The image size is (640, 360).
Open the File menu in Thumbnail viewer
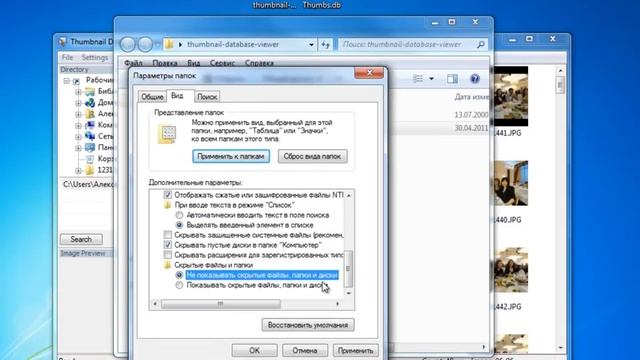(x=67, y=58)
